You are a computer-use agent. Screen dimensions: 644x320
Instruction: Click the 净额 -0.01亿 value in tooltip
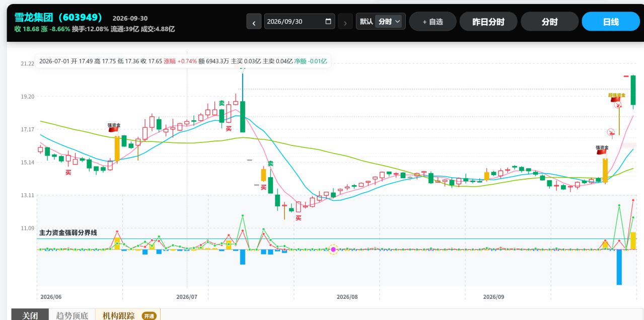pos(311,61)
